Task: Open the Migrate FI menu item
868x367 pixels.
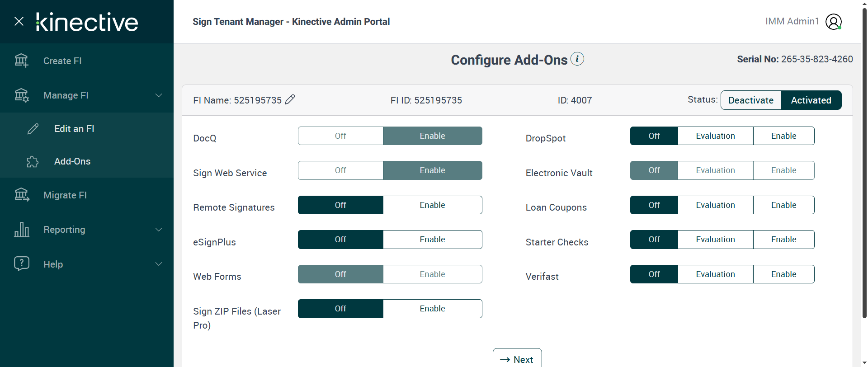Action: point(65,195)
